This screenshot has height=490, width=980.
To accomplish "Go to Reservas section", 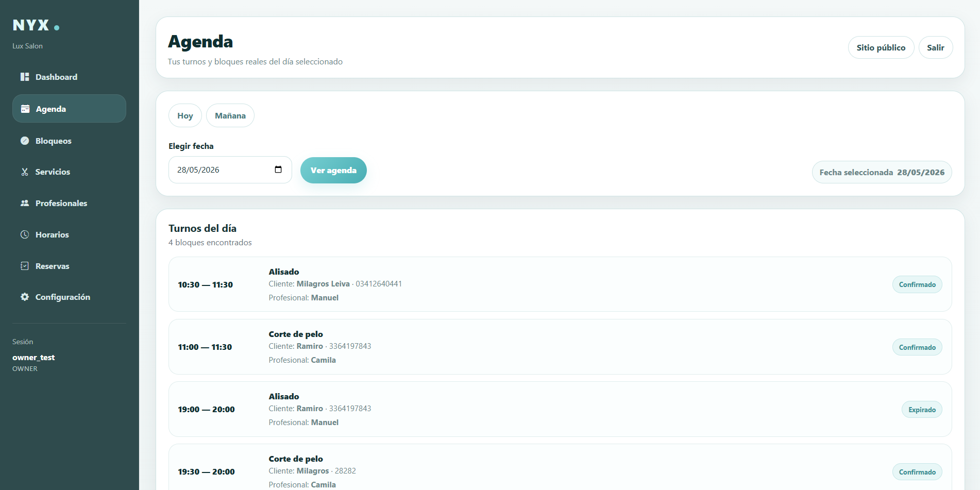I will click(x=69, y=266).
